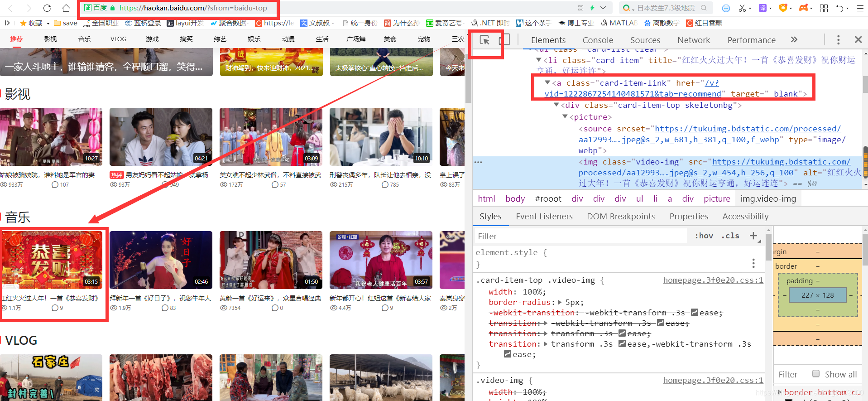Toggle the bookmarks sidebar arrow

click(x=7, y=23)
